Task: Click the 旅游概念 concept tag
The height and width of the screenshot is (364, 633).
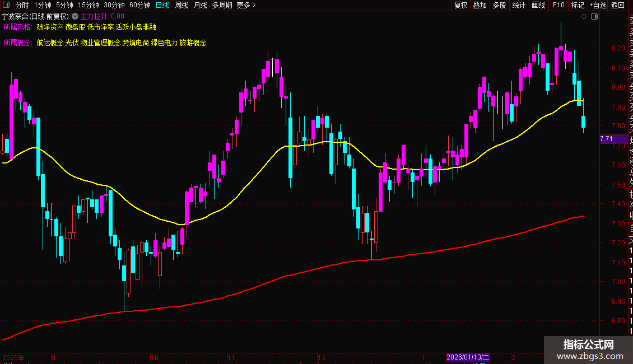Action: [193, 43]
